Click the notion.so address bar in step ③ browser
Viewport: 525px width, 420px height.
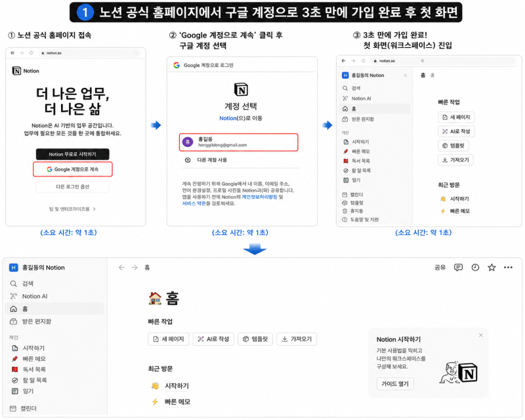(x=444, y=61)
